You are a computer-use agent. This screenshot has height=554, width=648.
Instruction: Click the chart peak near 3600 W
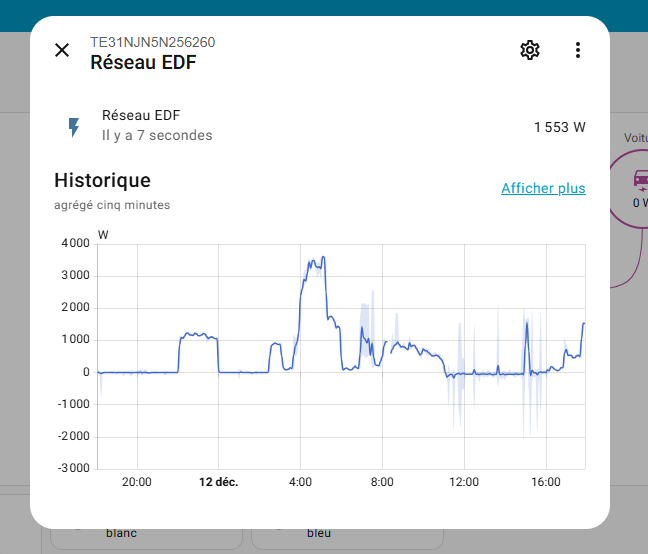[323, 257]
